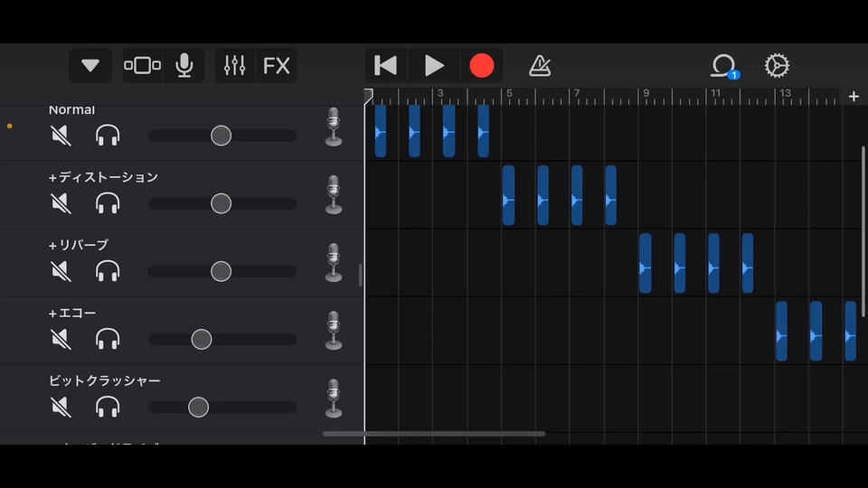
Task: Select the +ディストーション track name
Action: [103, 178]
